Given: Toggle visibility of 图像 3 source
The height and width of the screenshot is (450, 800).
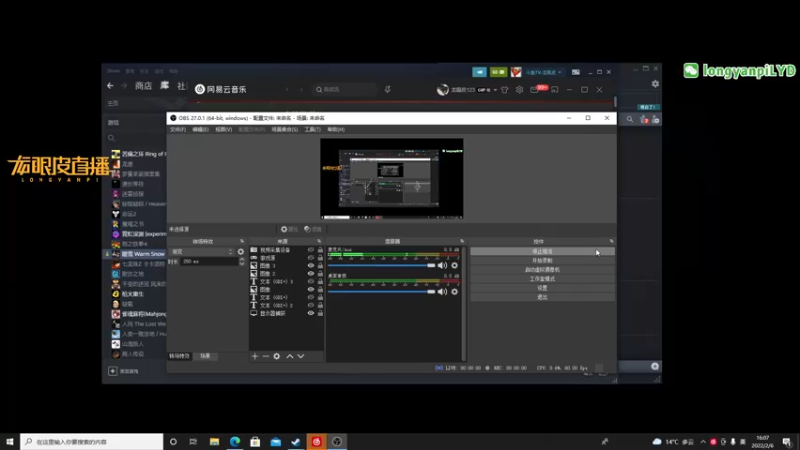Looking at the screenshot, I should 311,266.
